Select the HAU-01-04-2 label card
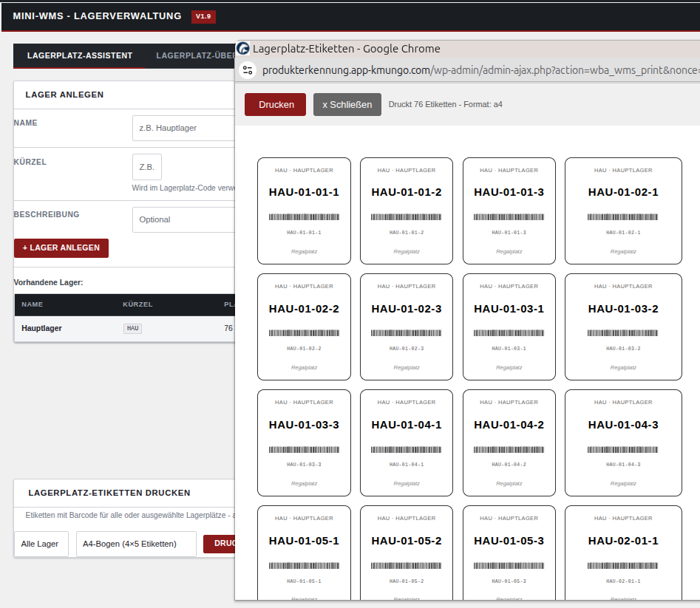 [x=509, y=443]
